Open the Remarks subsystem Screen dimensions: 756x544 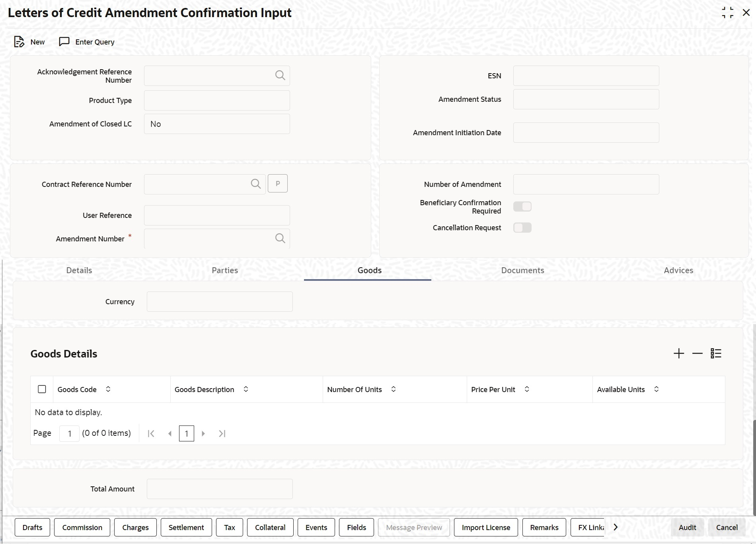[x=544, y=527]
